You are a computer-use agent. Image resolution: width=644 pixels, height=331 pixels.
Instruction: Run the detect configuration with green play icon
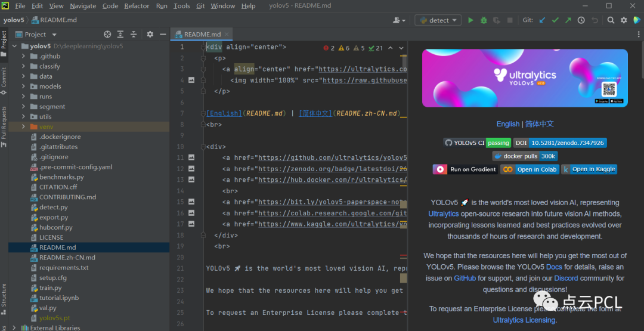470,20
